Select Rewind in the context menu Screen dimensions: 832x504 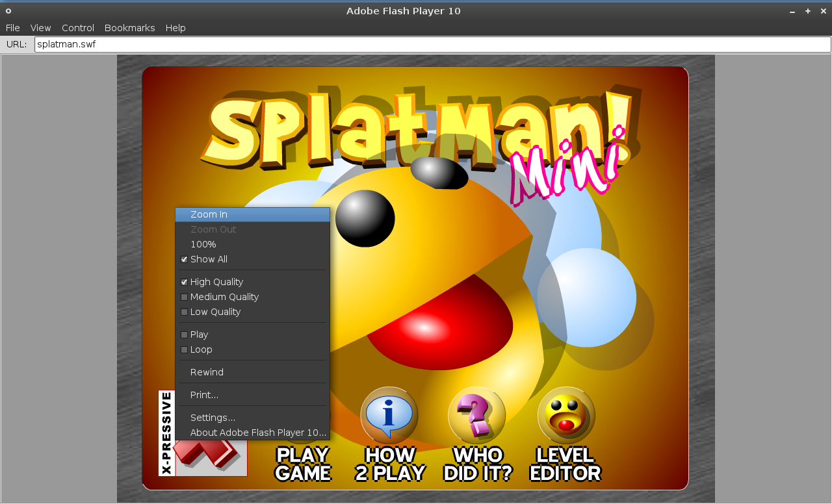coord(252,372)
